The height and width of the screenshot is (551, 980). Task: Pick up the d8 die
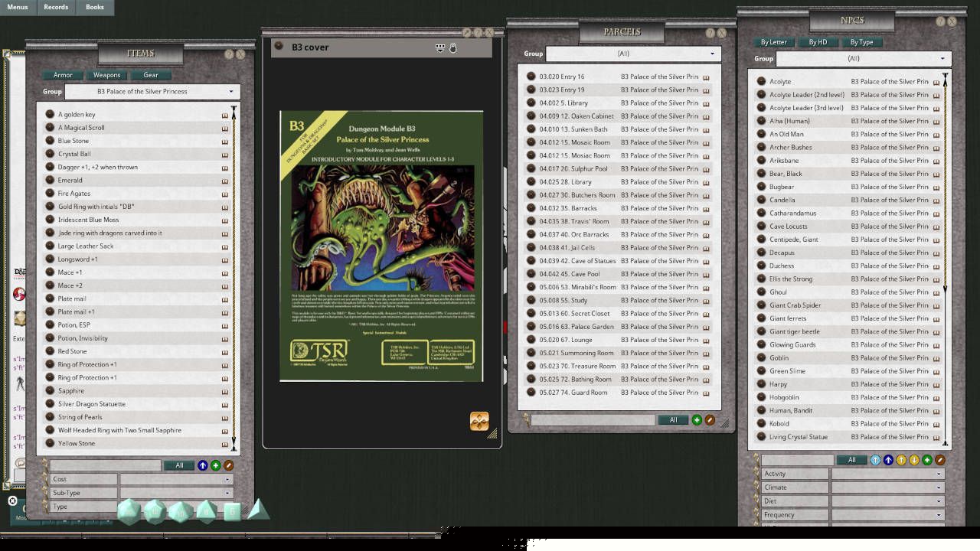coord(207,512)
